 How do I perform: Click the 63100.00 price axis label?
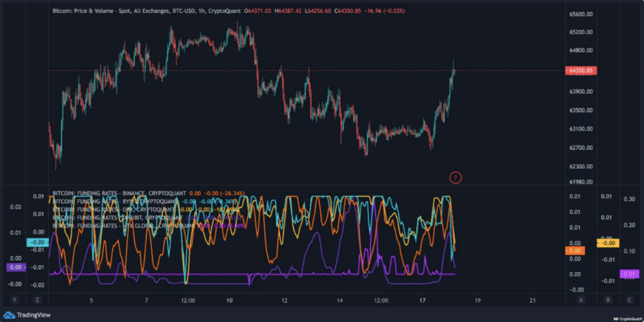point(581,129)
